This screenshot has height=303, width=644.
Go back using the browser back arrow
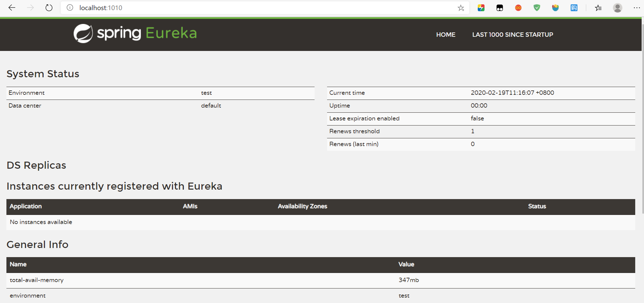tap(12, 8)
